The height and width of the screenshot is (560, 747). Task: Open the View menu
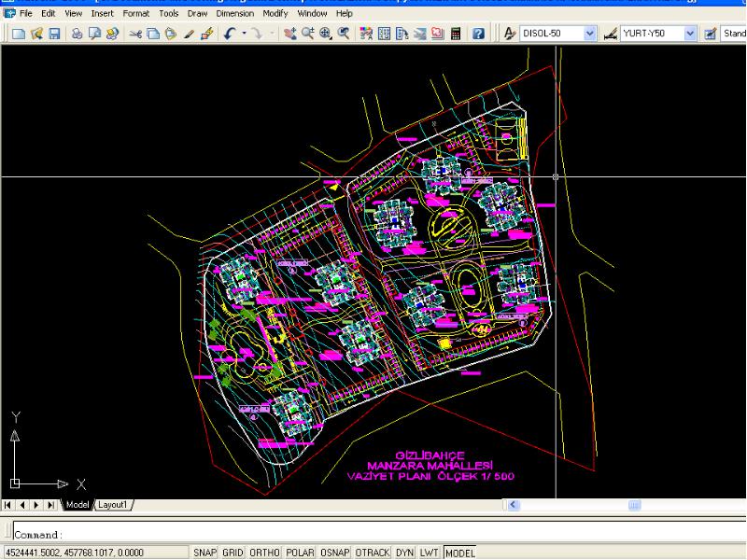point(73,13)
